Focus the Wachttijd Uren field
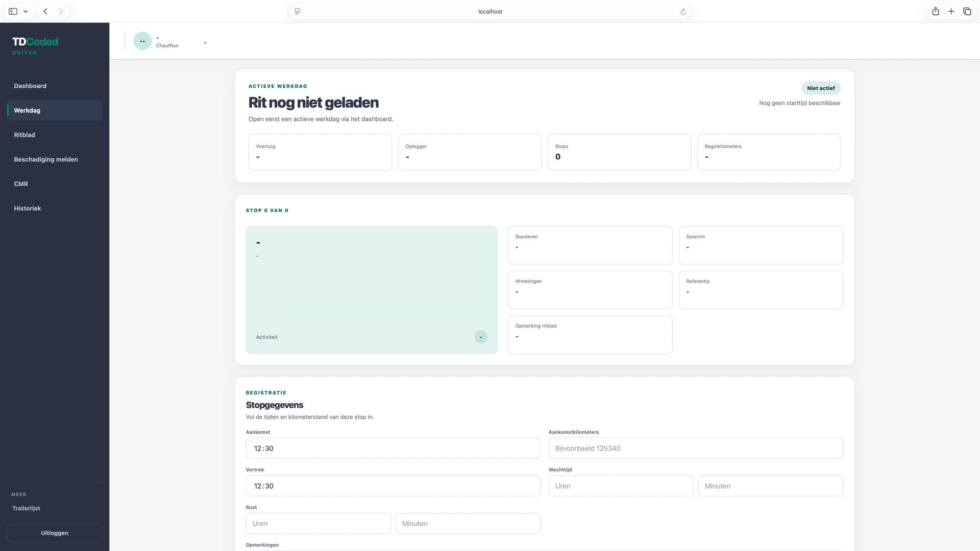 [621, 486]
